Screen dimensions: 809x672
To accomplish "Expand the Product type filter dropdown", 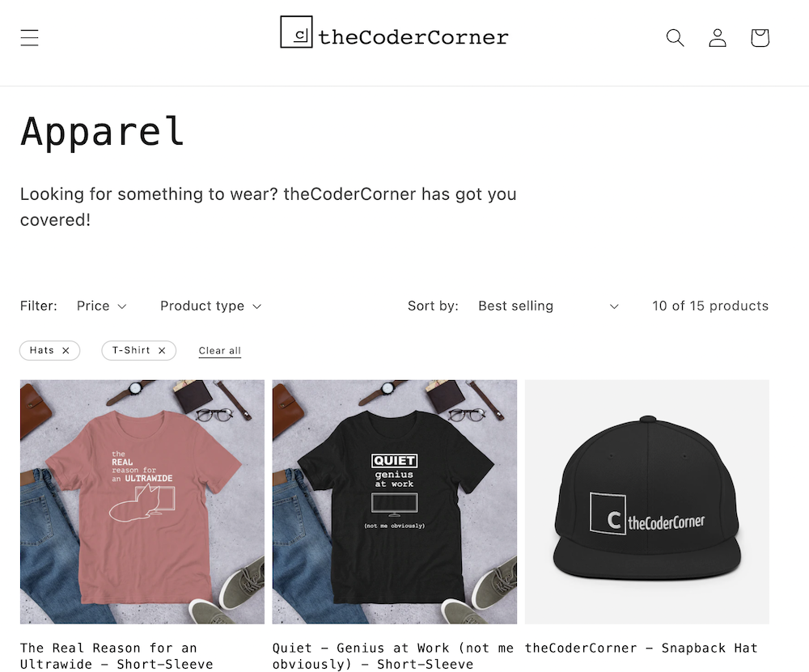I will 211,306.
